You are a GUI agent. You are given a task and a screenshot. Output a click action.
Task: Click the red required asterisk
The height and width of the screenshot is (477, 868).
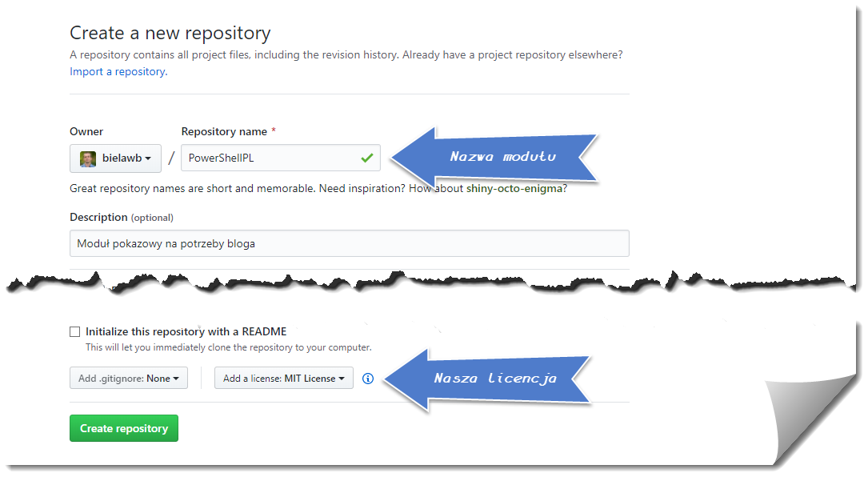274,130
